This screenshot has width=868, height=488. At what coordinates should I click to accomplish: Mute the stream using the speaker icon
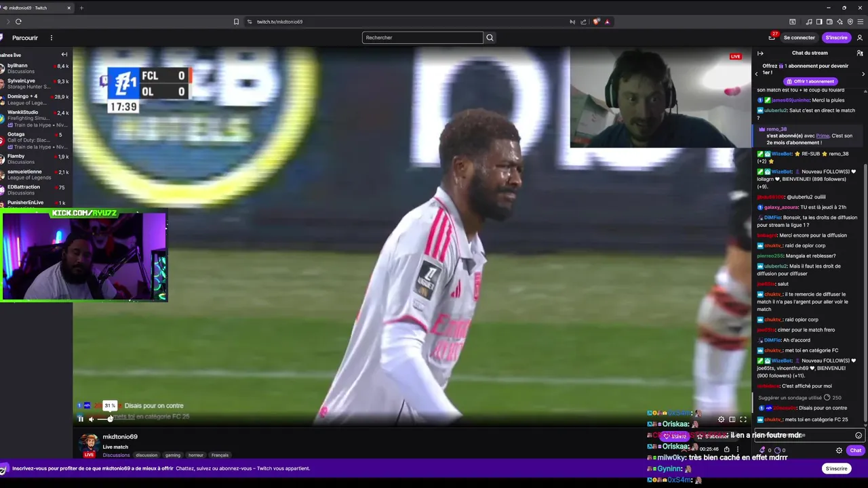tap(92, 419)
